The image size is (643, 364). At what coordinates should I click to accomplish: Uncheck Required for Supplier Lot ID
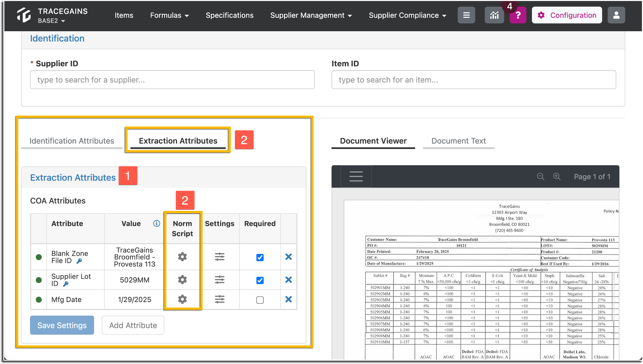pos(260,280)
